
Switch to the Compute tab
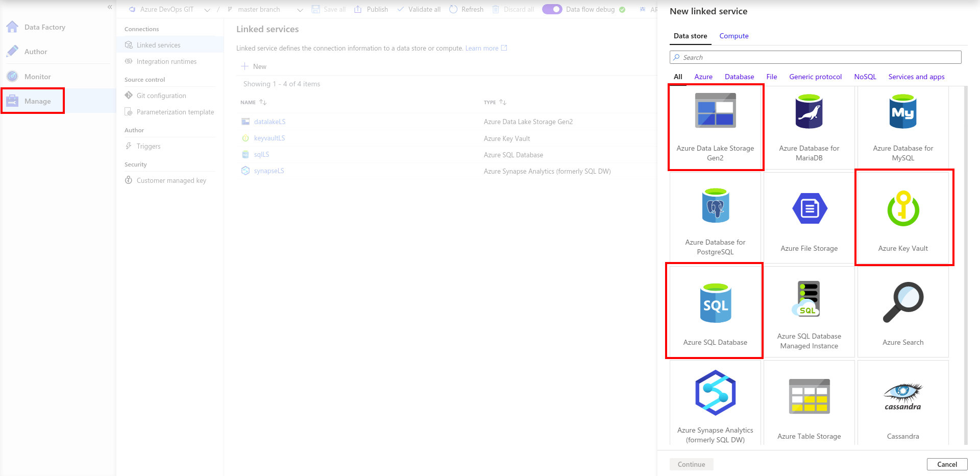point(734,36)
